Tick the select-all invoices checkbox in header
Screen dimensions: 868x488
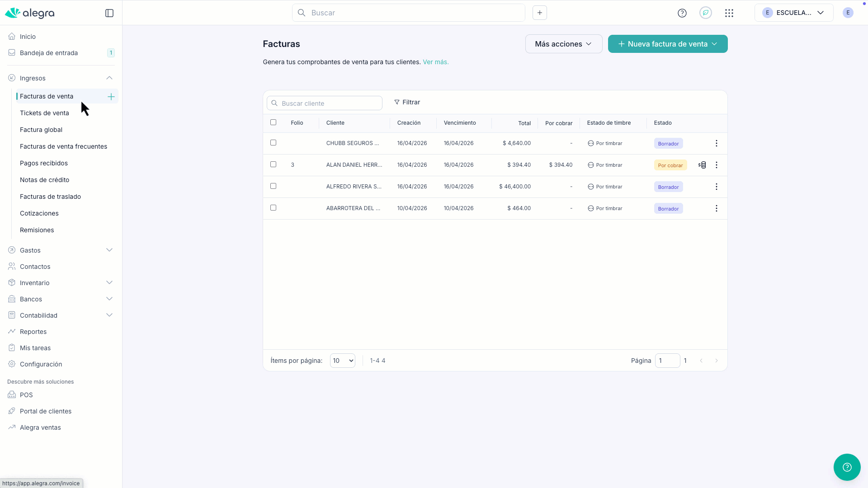pyautogui.click(x=273, y=122)
